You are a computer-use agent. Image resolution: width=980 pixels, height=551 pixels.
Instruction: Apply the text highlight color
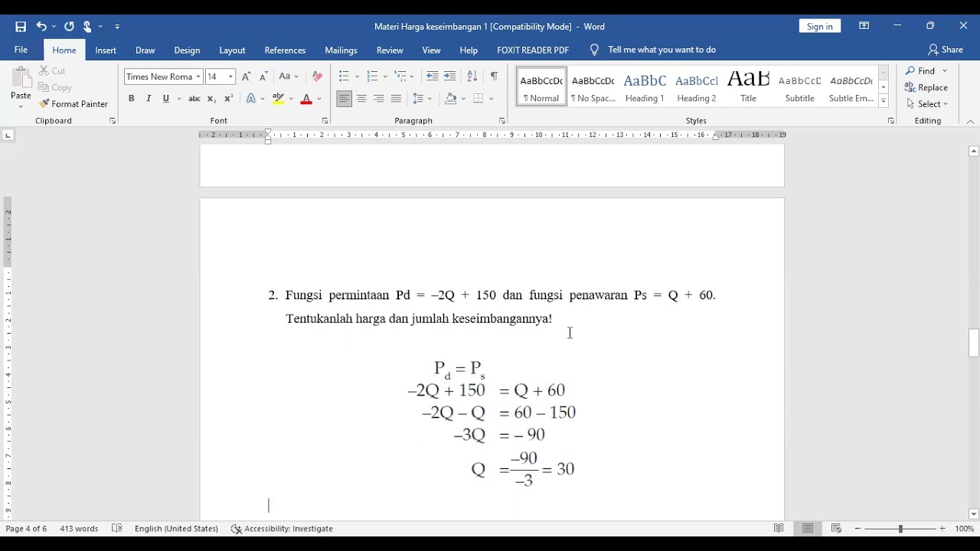click(x=278, y=99)
